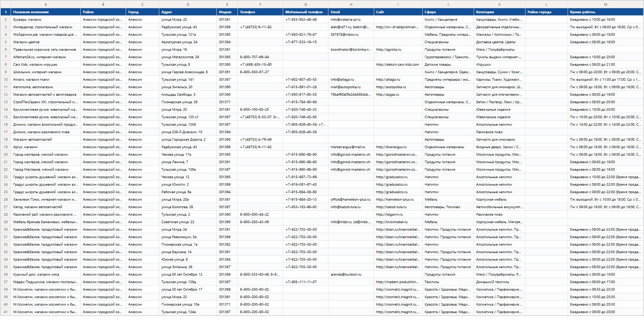Screen dimensions: 644x322
Task: Click site 'http://aleksin.cars-kids.com'
Action: (x=398, y=65)
